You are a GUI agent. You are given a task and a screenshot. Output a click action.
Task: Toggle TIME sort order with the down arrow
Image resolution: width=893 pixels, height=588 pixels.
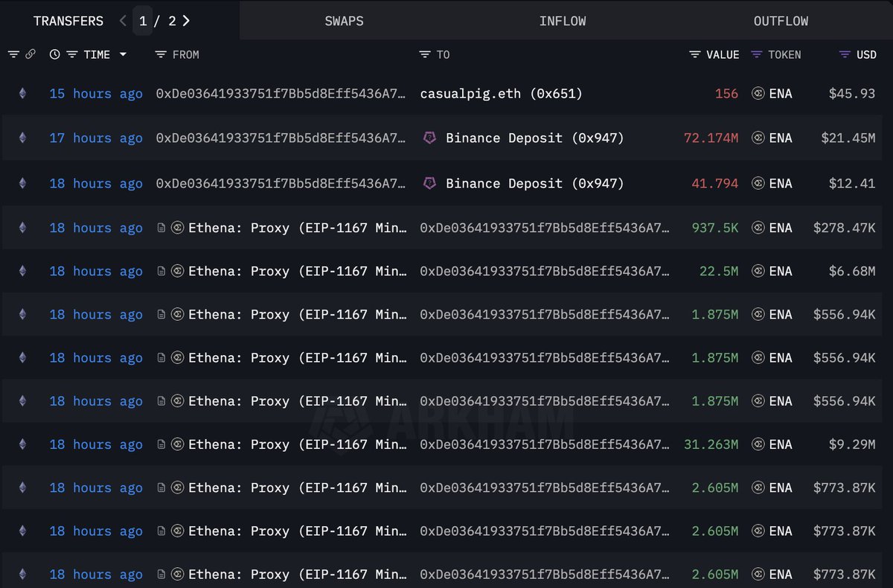click(123, 54)
